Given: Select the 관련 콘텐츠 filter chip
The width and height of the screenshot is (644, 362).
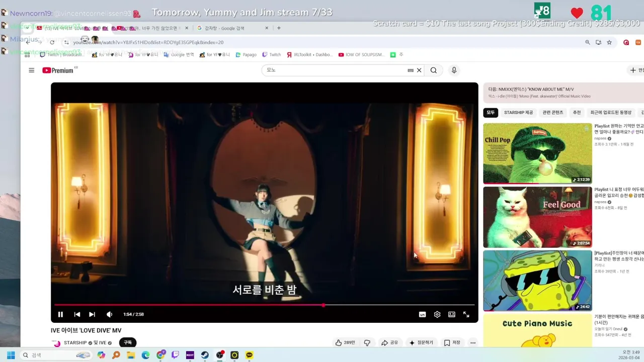Looking at the screenshot, I should tap(553, 113).
